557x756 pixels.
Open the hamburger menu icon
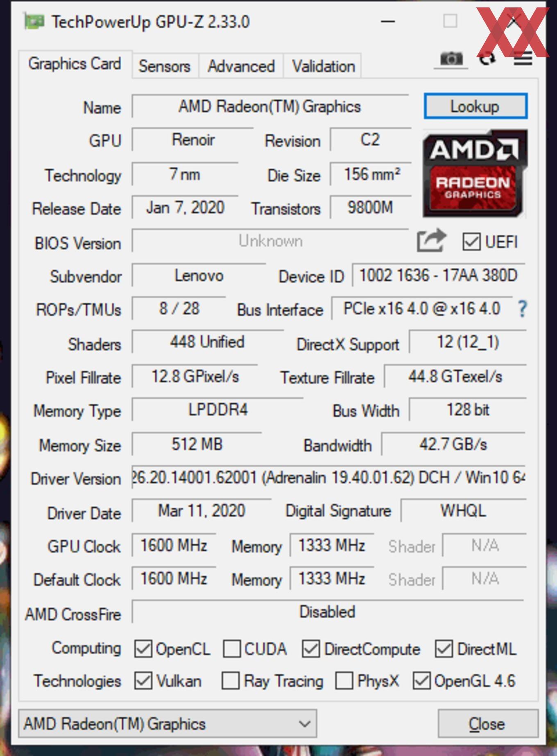click(x=523, y=59)
